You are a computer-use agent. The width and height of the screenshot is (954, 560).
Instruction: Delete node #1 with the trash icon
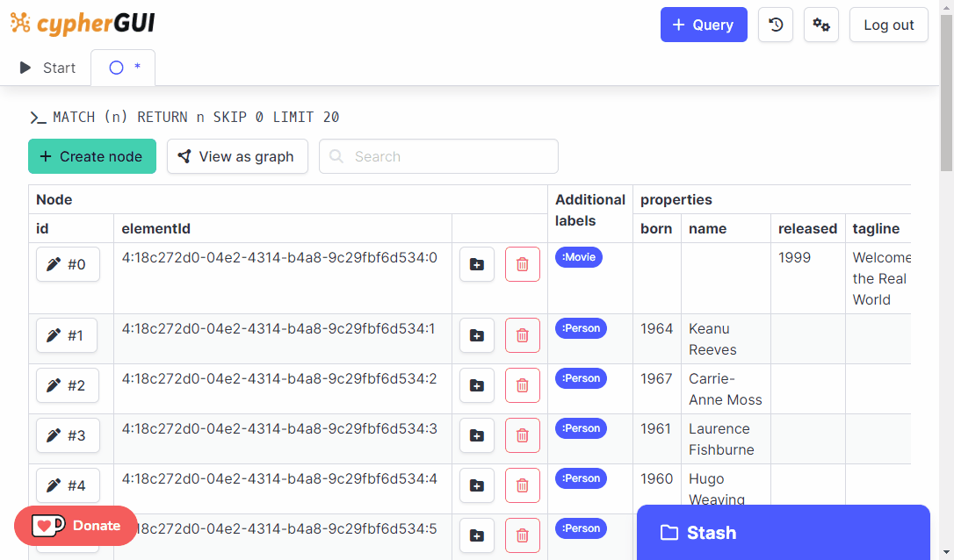[x=522, y=335]
